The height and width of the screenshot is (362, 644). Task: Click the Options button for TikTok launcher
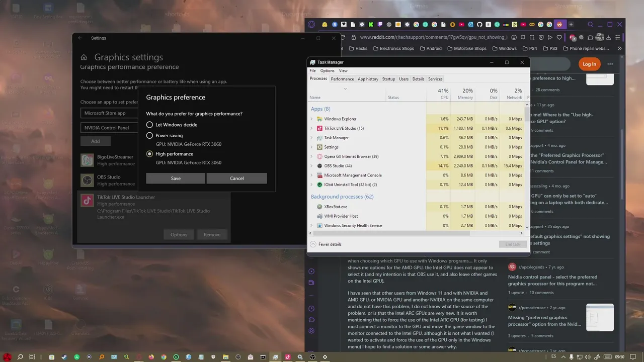pyautogui.click(x=179, y=235)
